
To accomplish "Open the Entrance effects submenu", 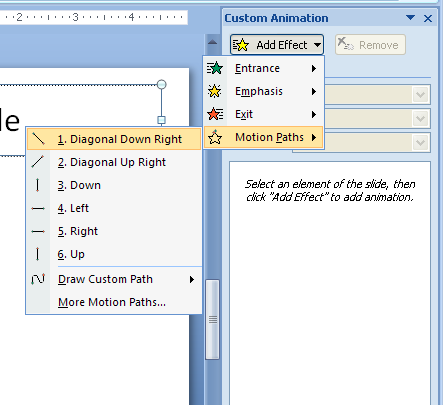I will (264, 68).
